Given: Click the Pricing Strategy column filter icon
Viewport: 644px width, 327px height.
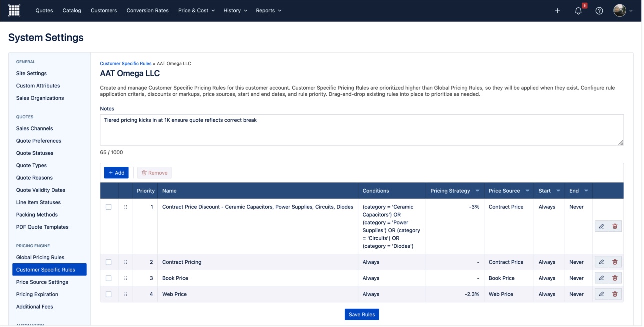Looking at the screenshot, I should (477, 191).
